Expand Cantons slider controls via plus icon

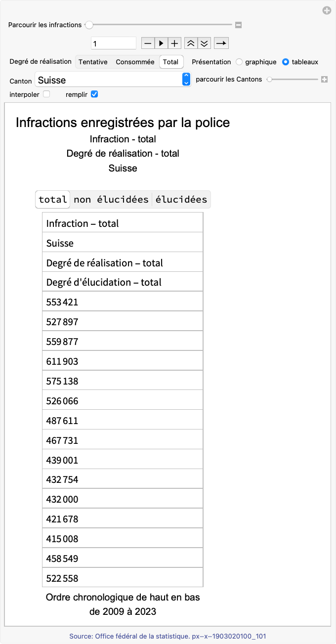click(325, 79)
